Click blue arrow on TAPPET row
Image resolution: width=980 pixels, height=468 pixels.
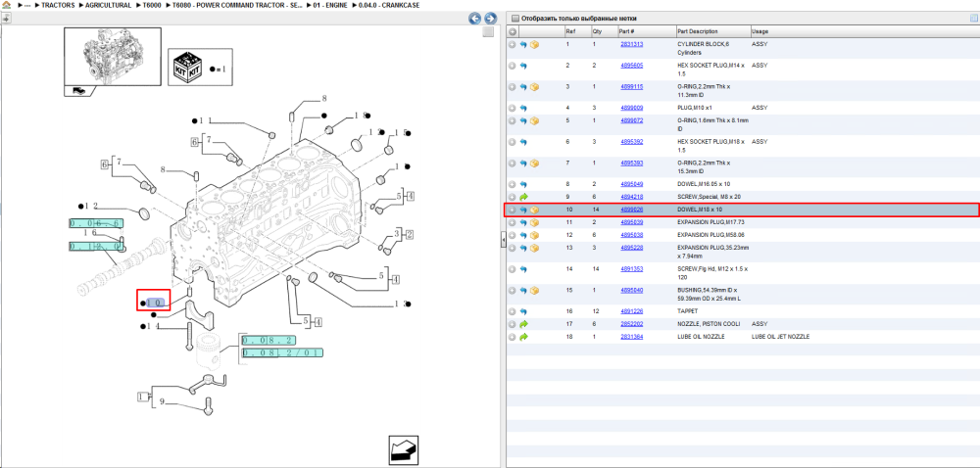pos(523,311)
